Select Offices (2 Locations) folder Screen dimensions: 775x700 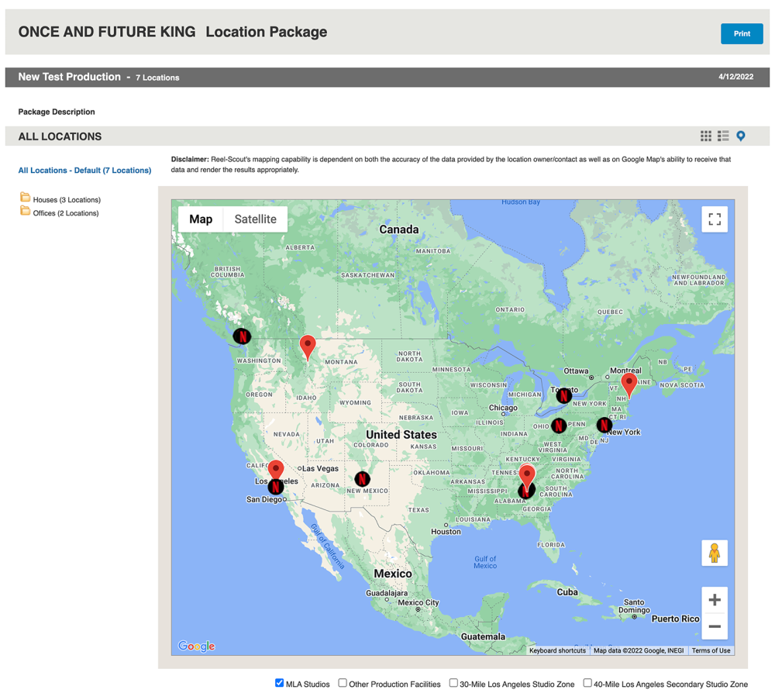66,213
